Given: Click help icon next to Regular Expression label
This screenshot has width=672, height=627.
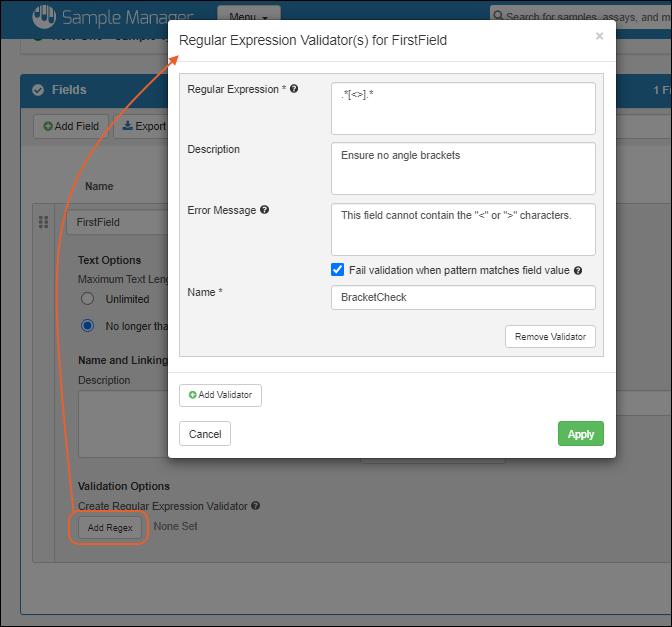Looking at the screenshot, I should pos(294,90).
